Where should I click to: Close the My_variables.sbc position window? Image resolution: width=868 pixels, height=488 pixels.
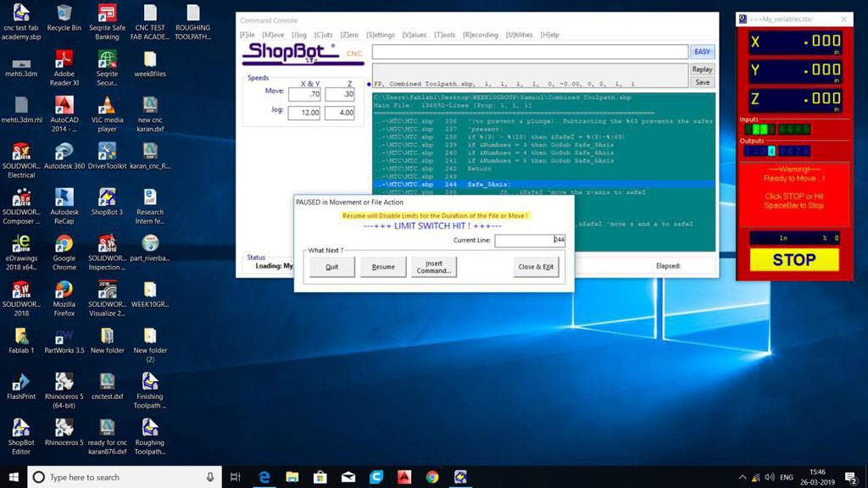click(843, 19)
